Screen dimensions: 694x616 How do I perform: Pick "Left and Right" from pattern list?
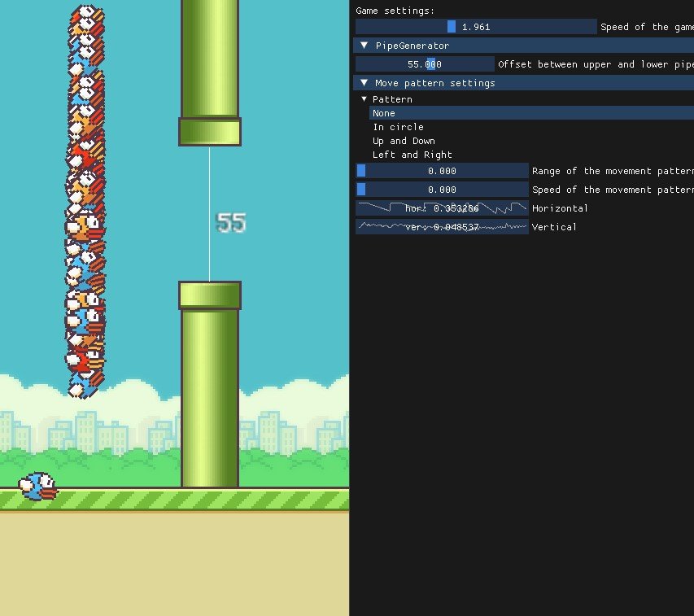point(412,155)
